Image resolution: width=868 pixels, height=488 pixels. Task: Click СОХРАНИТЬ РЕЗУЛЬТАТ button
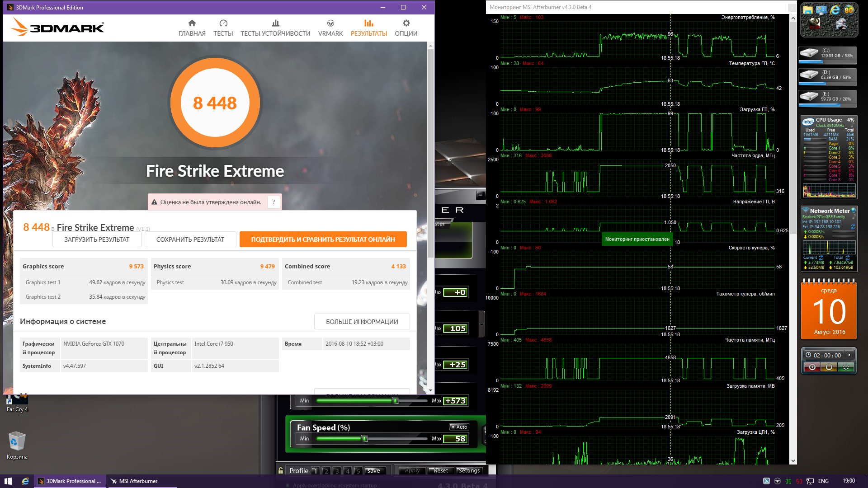click(x=190, y=239)
